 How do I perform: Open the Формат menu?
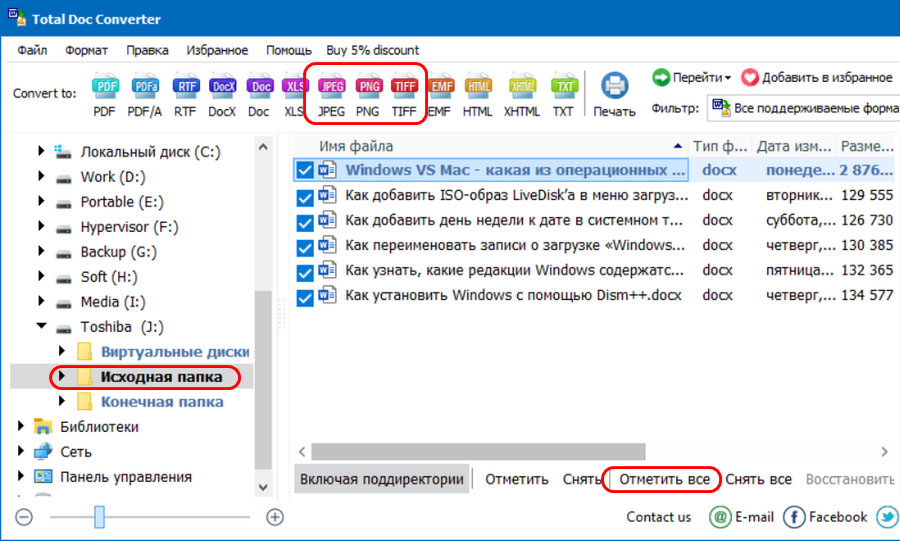(x=86, y=50)
